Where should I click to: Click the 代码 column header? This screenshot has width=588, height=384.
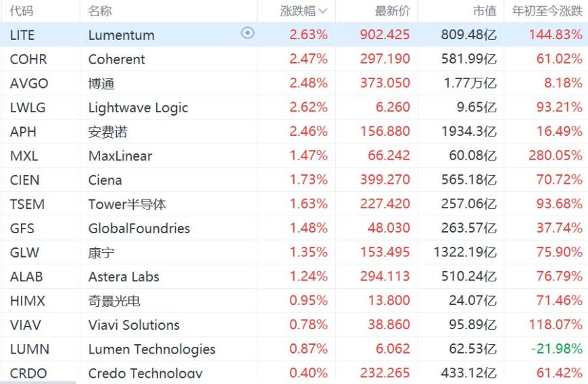point(22,11)
